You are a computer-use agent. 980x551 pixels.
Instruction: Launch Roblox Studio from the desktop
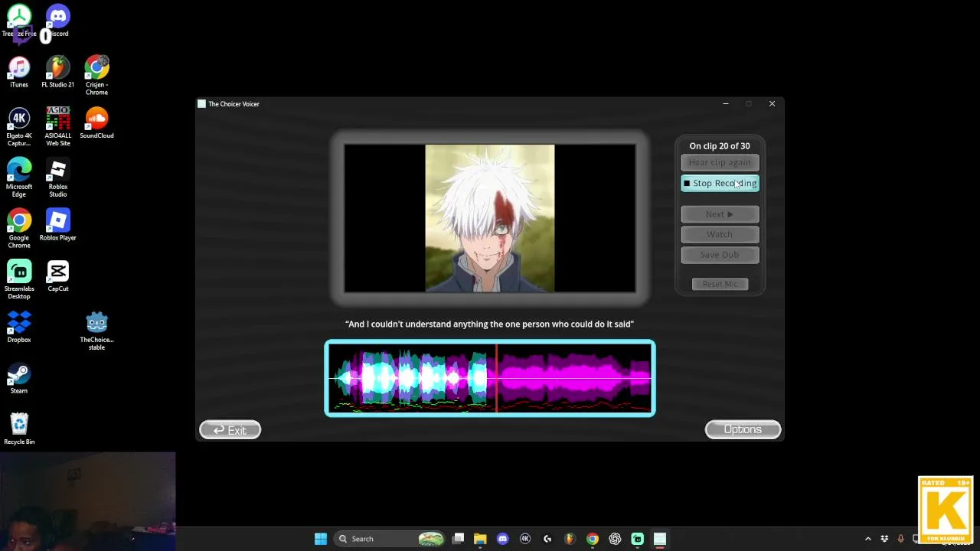(57, 178)
